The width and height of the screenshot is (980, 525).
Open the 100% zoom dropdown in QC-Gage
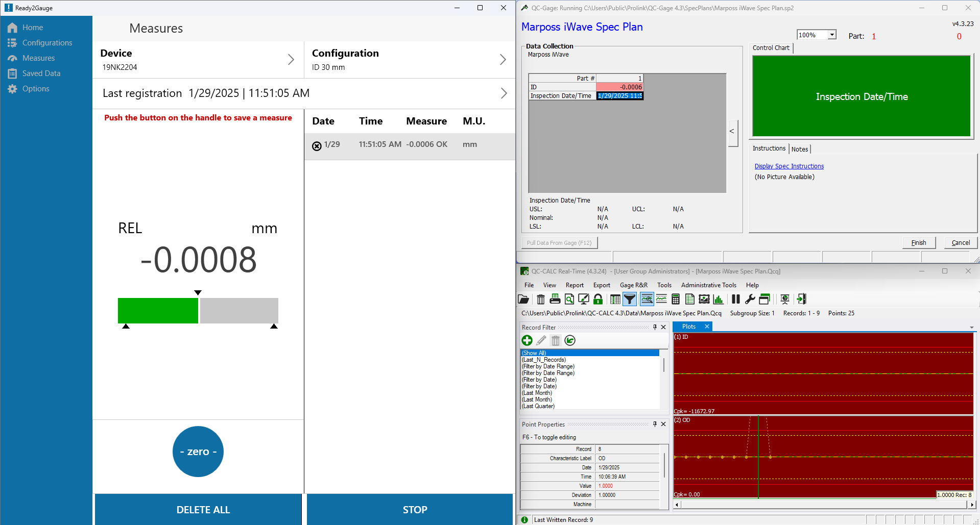point(832,35)
